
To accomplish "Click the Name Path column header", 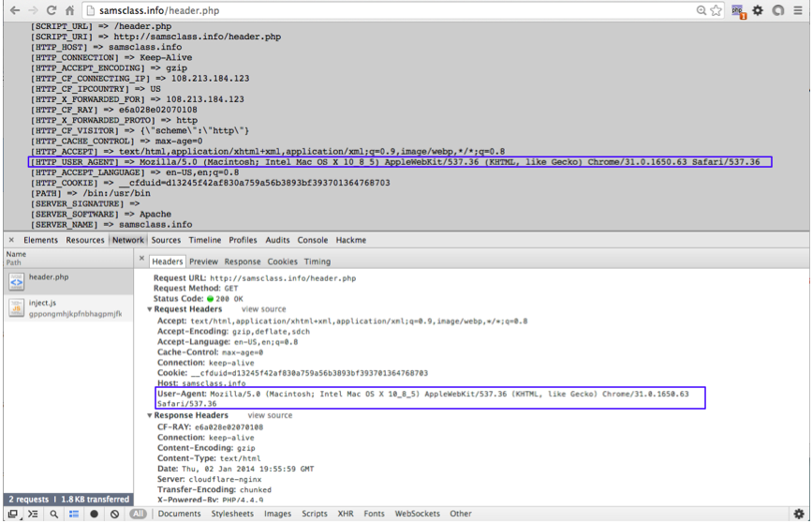I will (x=67, y=258).
